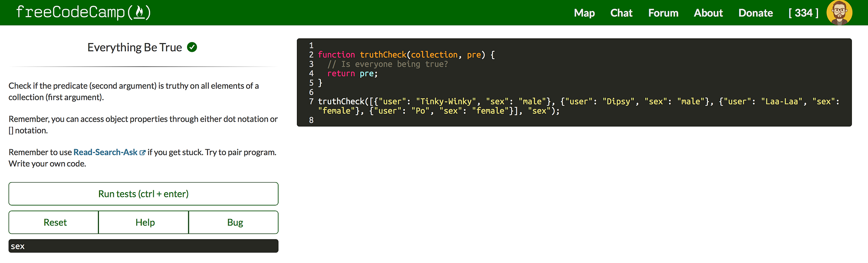The width and height of the screenshot is (868, 263).
Task: Open the Map menu item
Action: tap(584, 13)
